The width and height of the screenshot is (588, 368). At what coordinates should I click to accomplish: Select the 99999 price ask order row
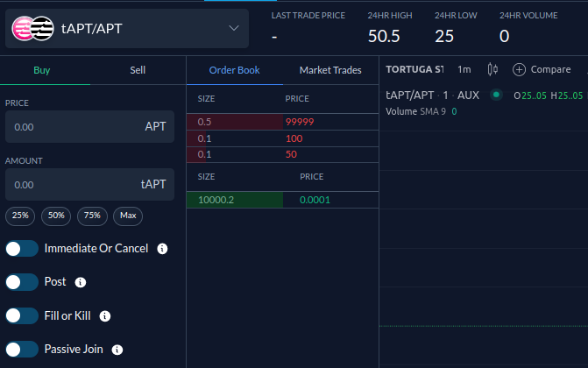point(282,122)
